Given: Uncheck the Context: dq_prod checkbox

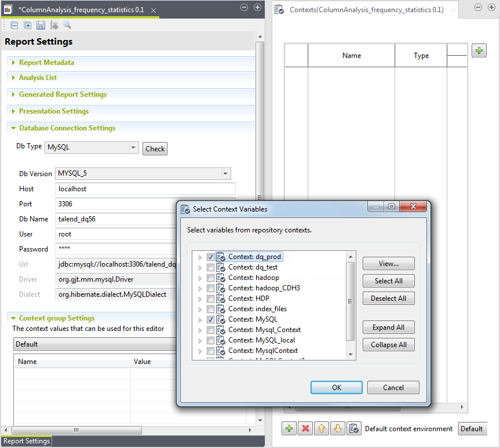Looking at the screenshot, I should [x=210, y=257].
